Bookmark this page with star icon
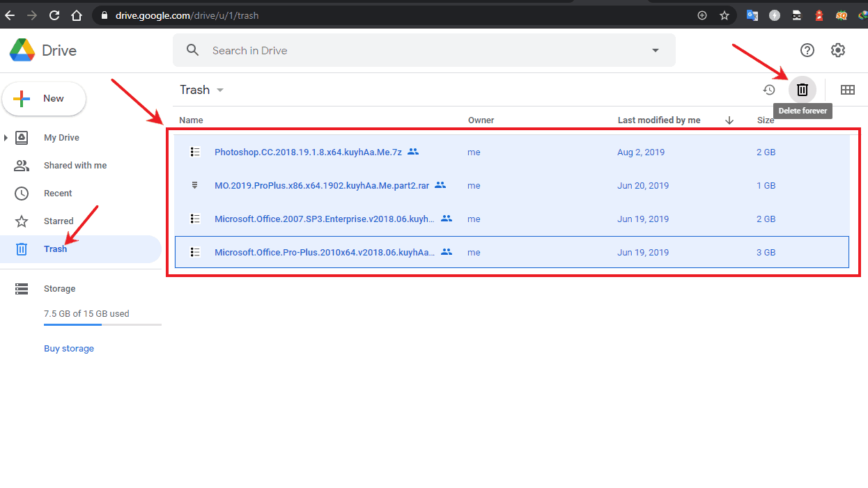Image resolution: width=868 pixels, height=488 pixels. click(724, 15)
